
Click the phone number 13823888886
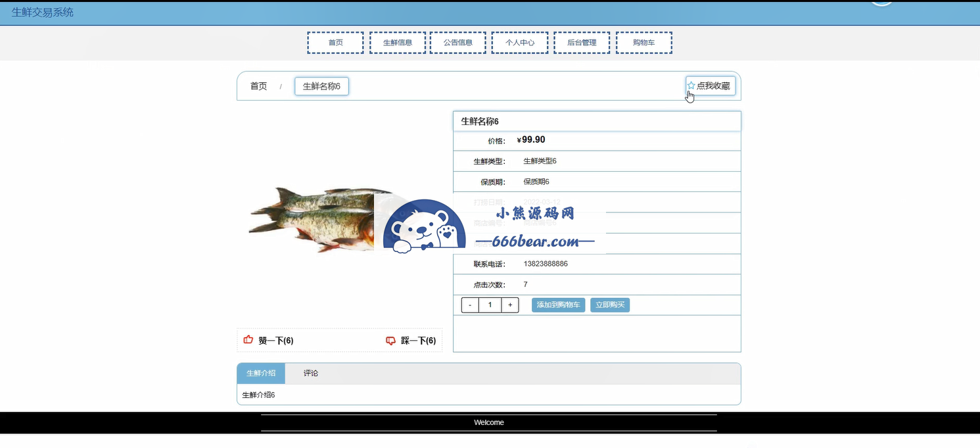(546, 264)
